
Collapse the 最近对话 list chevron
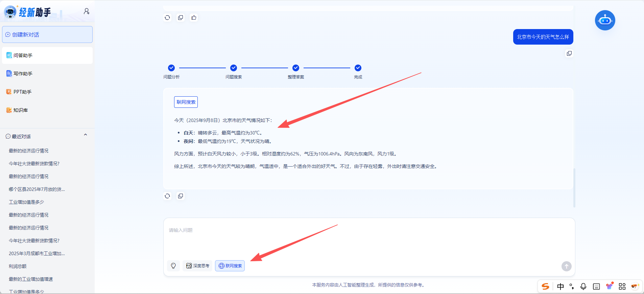coord(86,135)
